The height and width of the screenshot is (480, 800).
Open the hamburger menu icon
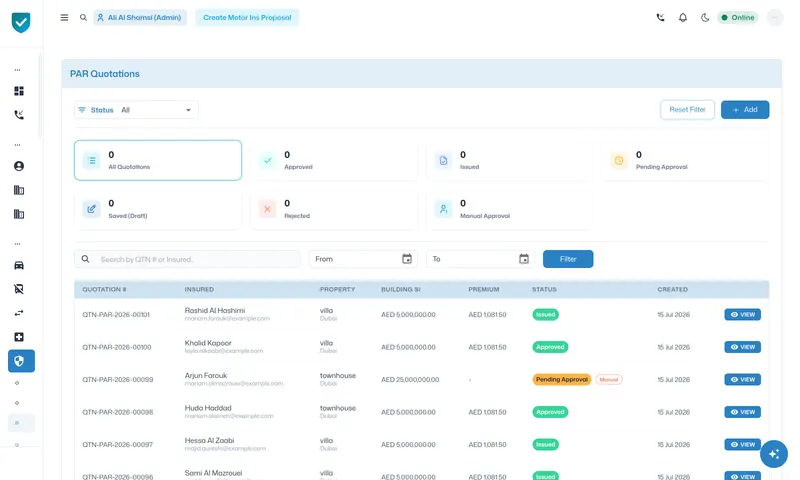[64, 17]
